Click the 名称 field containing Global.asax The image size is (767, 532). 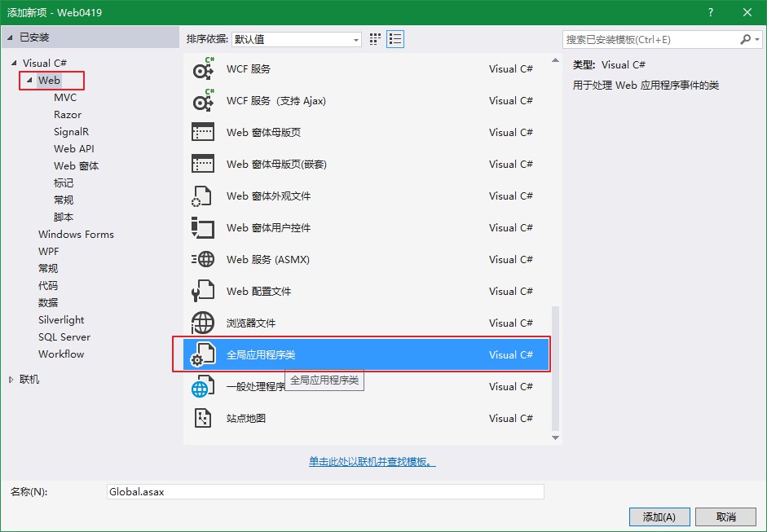(324, 492)
